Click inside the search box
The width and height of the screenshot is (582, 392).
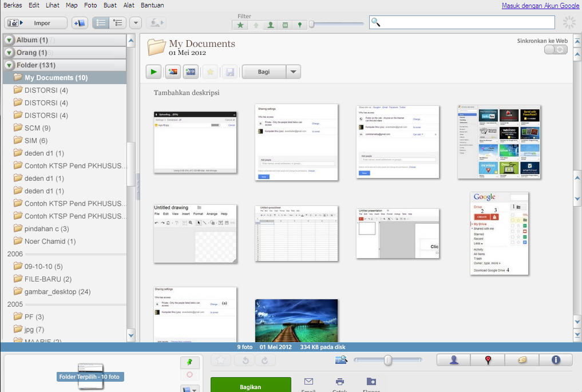462,22
